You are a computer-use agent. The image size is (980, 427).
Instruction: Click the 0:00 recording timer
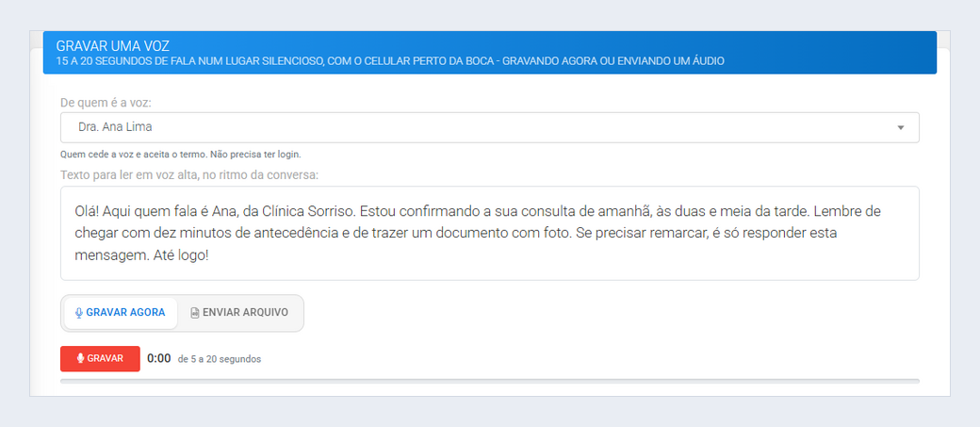pyautogui.click(x=158, y=359)
